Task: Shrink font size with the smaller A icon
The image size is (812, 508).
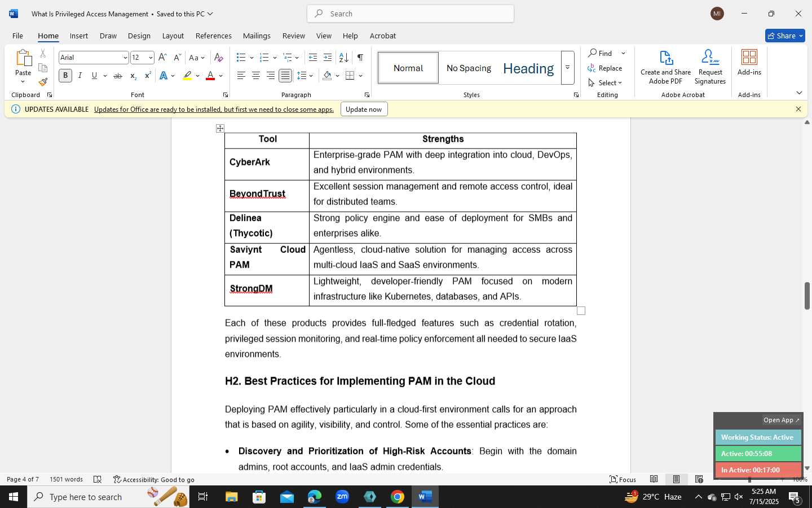Action: point(177,58)
